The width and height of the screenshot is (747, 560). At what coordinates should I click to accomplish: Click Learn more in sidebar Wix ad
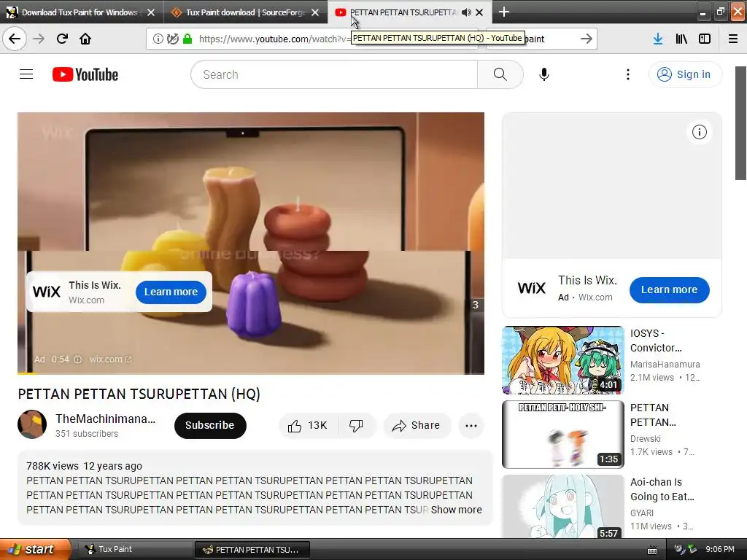tap(670, 289)
